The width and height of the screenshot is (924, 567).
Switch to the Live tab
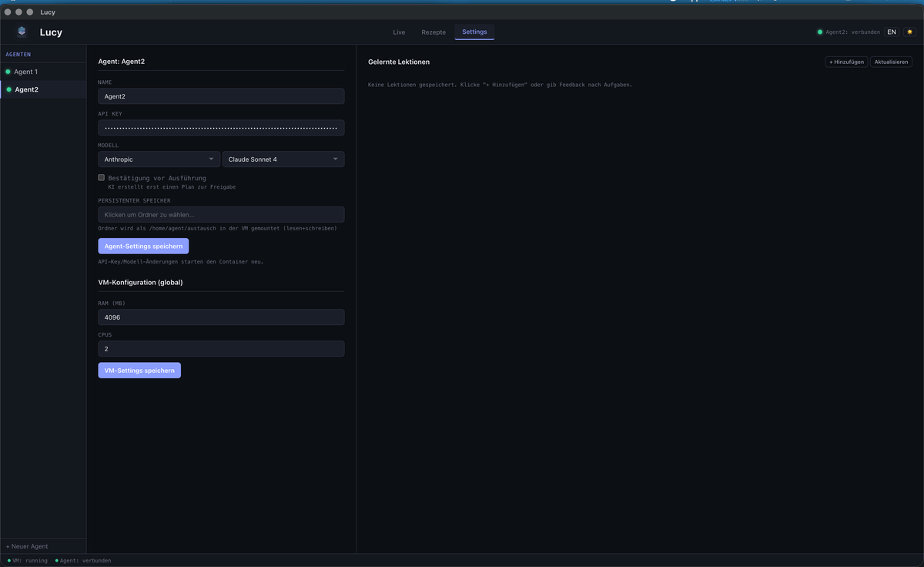click(399, 32)
